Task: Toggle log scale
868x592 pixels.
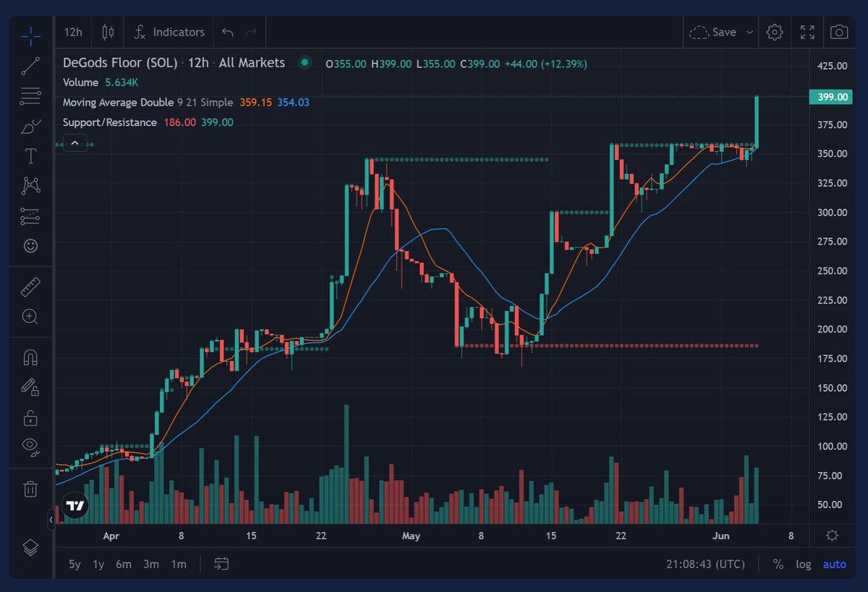Action: coord(804,564)
